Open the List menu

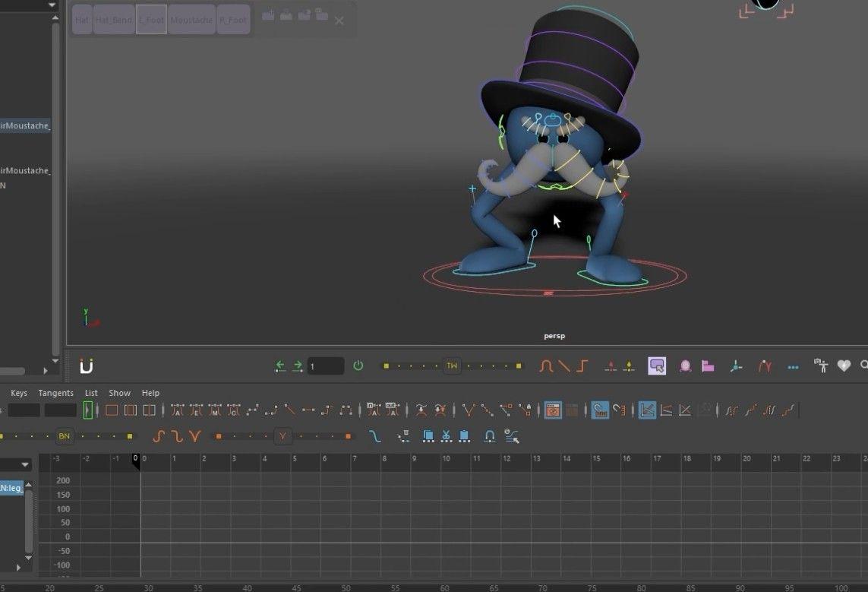[91, 393]
